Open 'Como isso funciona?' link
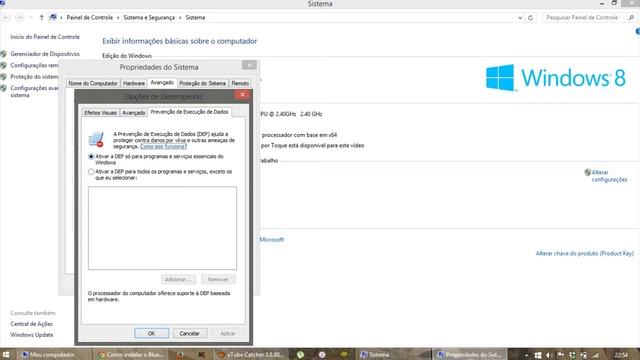The width and height of the screenshot is (640, 360). pyautogui.click(x=163, y=146)
